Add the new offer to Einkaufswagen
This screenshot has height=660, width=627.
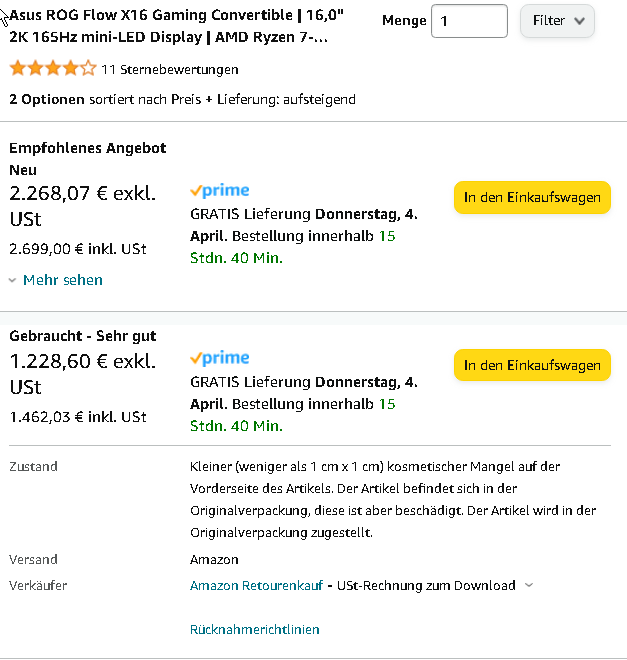coord(532,197)
